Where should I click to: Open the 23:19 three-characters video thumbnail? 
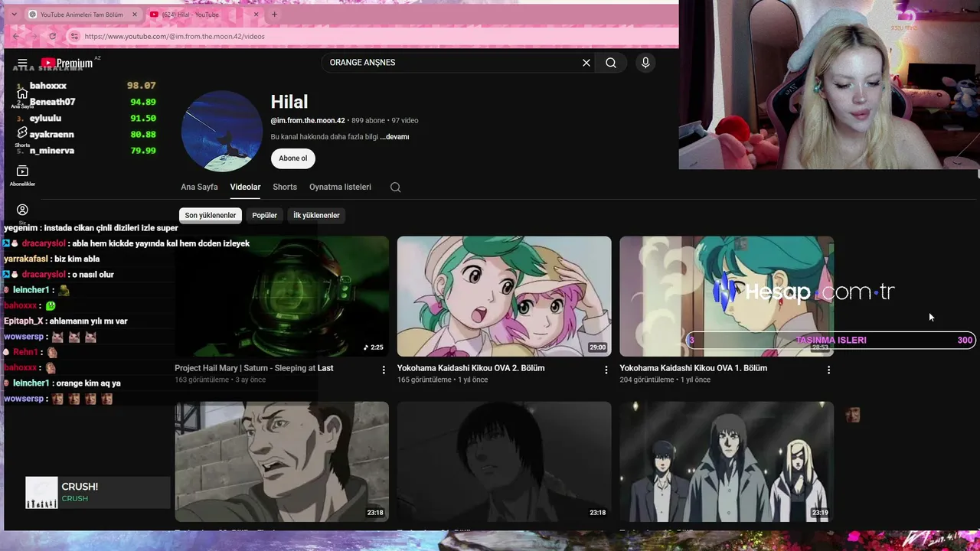point(727,461)
